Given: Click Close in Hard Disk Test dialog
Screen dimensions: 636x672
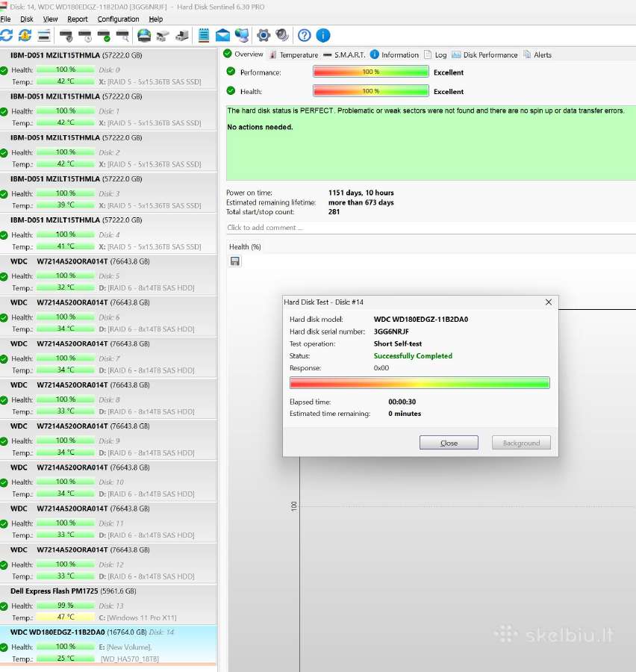Looking at the screenshot, I should 449,443.
